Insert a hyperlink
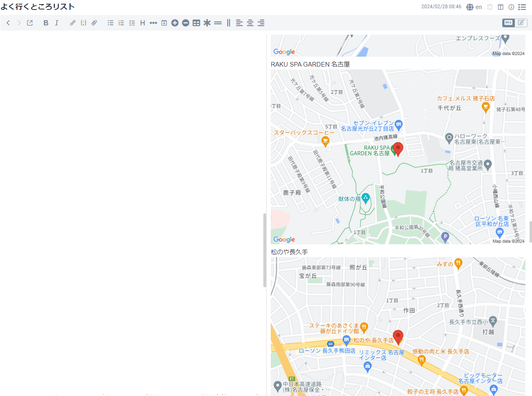The height and width of the screenshot is (396, 532). [x=73, y=23]
